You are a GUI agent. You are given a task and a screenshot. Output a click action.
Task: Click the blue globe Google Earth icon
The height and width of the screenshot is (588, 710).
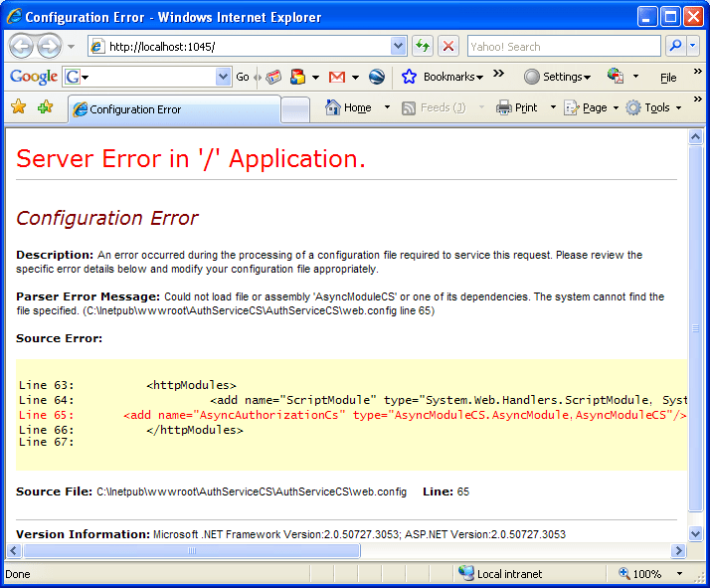(377, 77)
